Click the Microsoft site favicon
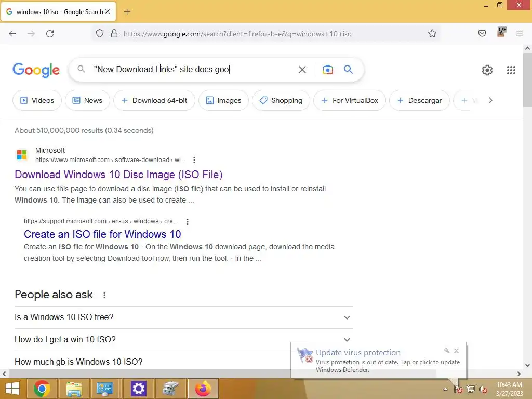Image resolution: width=532 pixels, height=399 pixels. pos(22,154)
